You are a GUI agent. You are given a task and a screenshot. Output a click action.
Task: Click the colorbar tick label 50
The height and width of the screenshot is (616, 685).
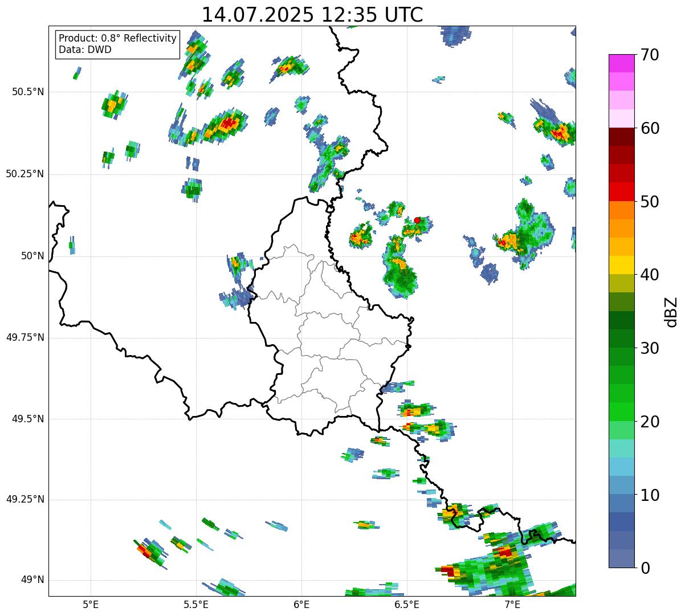click(650, 202)
